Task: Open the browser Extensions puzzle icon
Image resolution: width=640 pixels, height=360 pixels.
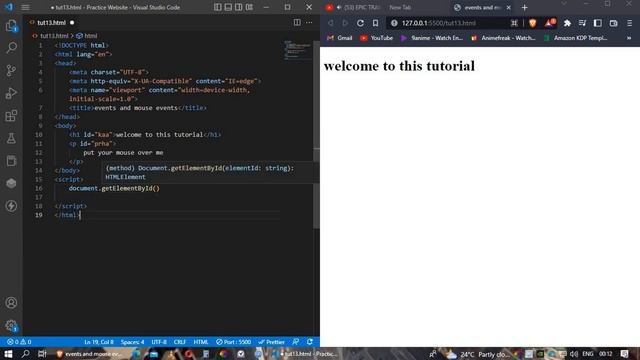Action: pos(567,23)
